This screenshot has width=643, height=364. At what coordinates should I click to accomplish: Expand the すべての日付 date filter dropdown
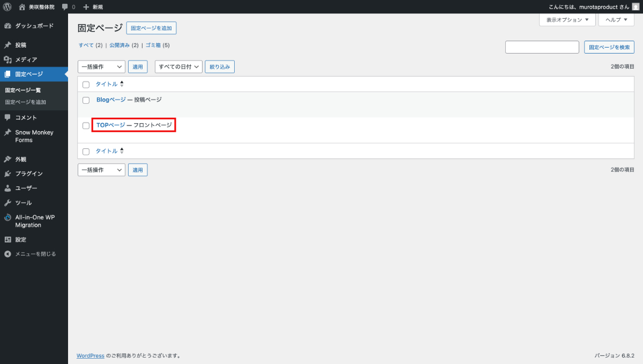[178, 67]
